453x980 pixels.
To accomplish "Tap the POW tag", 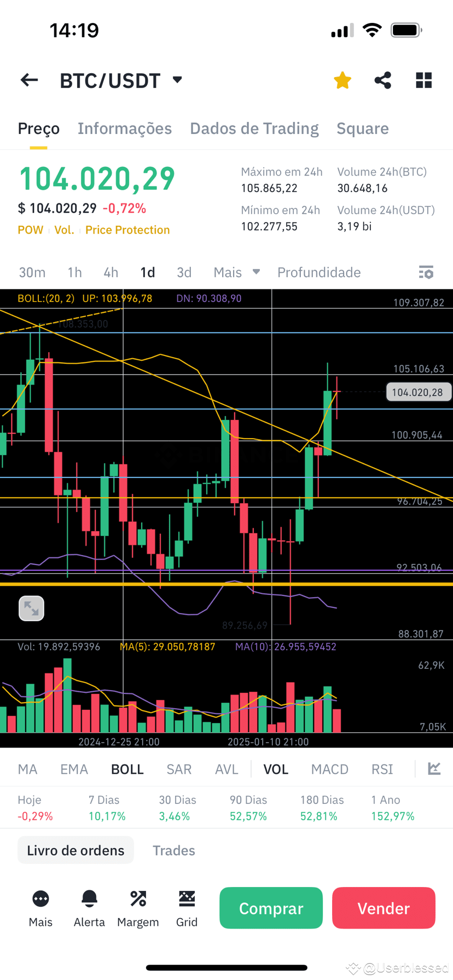I will point(30,230).
